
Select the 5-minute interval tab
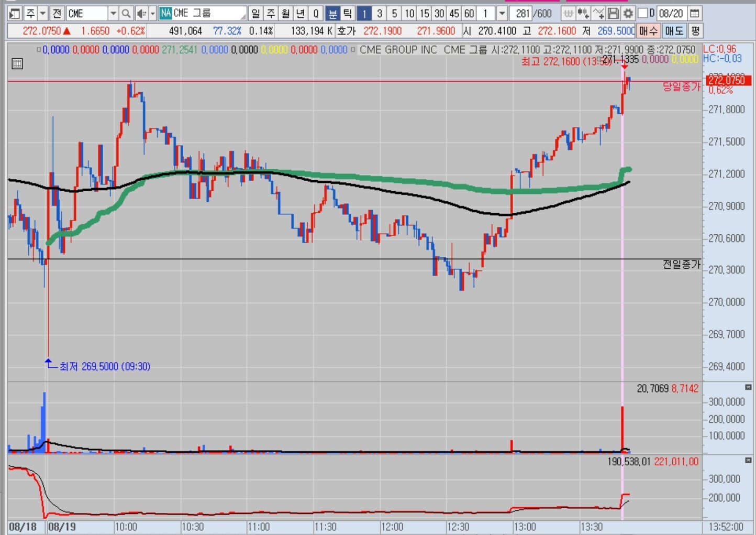pyautogui.click(x=394, y=14)
